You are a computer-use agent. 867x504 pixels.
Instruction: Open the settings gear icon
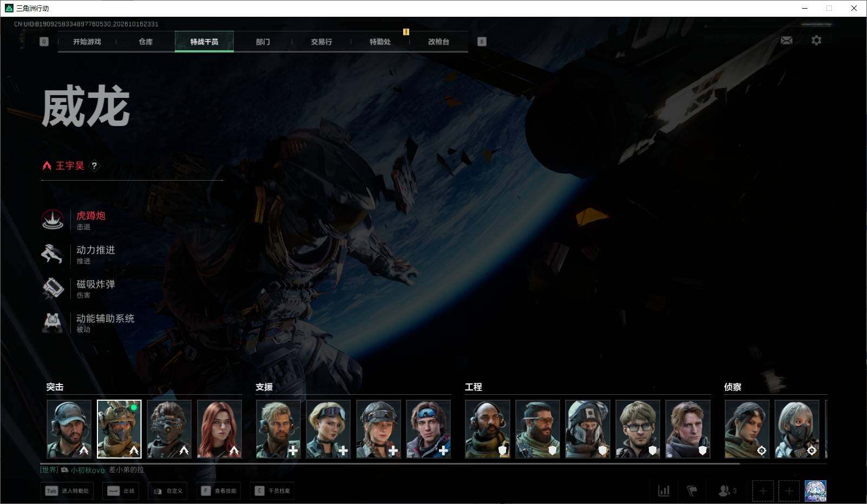816,41
